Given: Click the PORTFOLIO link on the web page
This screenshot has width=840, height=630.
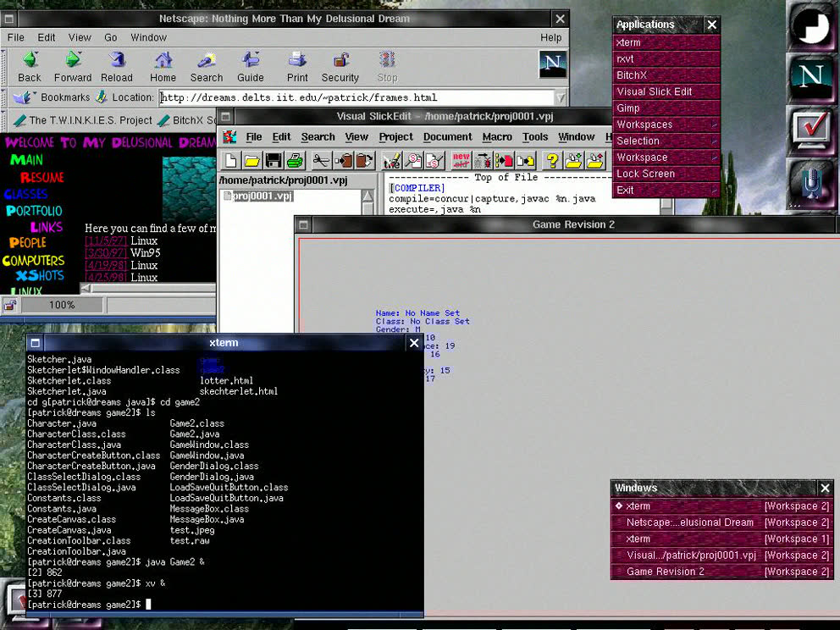Looking at the screenshot, I should click(x=34, y=211).
